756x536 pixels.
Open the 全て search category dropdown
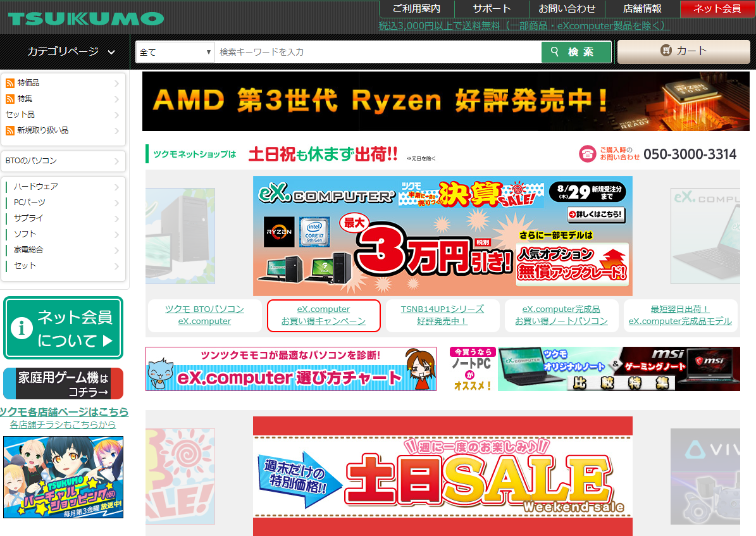[x=175, y=52]
